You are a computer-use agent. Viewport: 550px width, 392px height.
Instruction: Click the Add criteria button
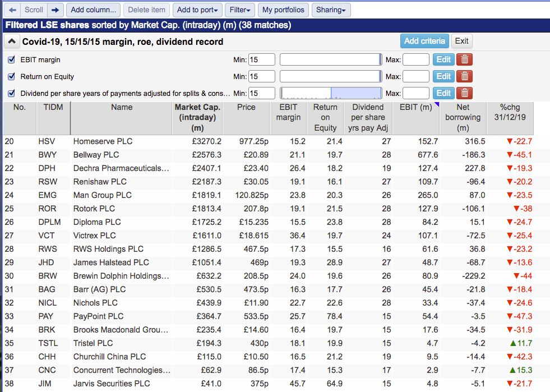(424, 41)
